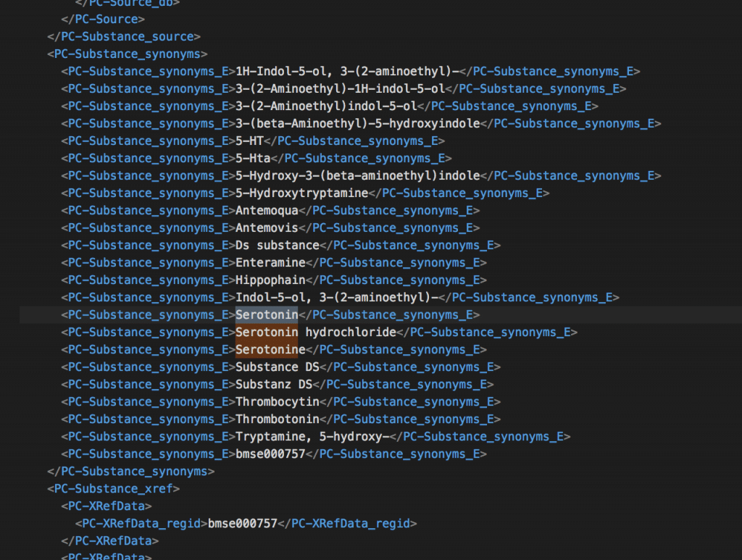The image size is (742, 560).
Task: Click '3-(beta-Aminoethyl)-5-hydroxyindole' synonym text
Action: click(358, 123)
